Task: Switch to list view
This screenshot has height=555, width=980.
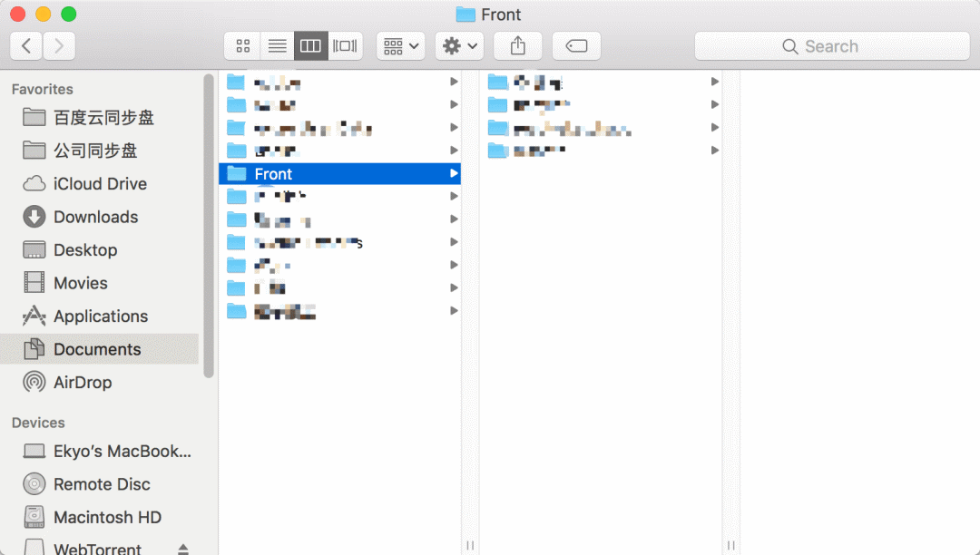Action: point(277,46)
